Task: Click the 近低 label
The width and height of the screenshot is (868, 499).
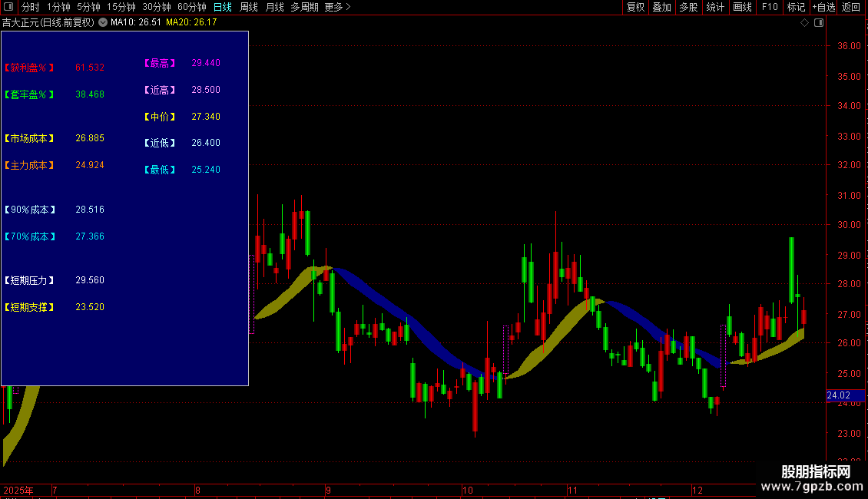Action: pos(160,143)
